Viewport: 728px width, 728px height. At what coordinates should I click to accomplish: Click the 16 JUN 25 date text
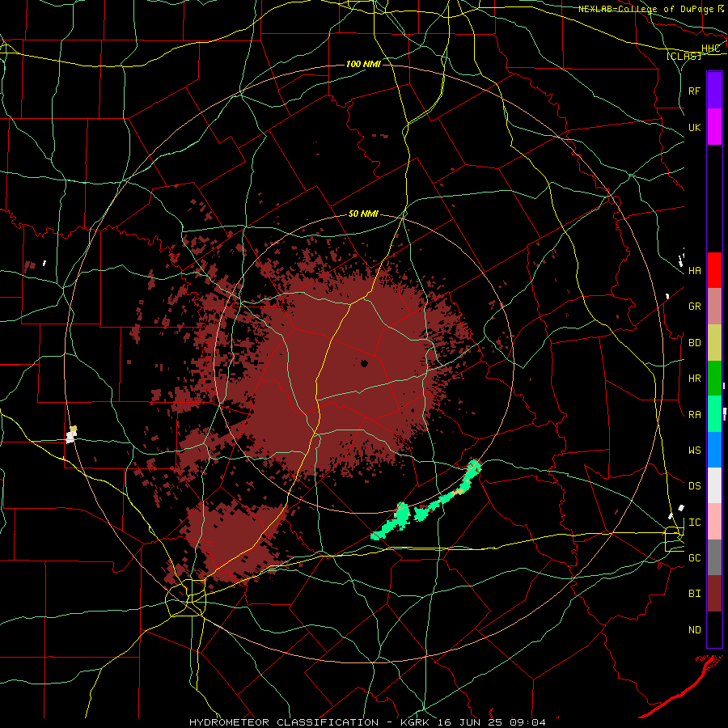pos(472,722)
